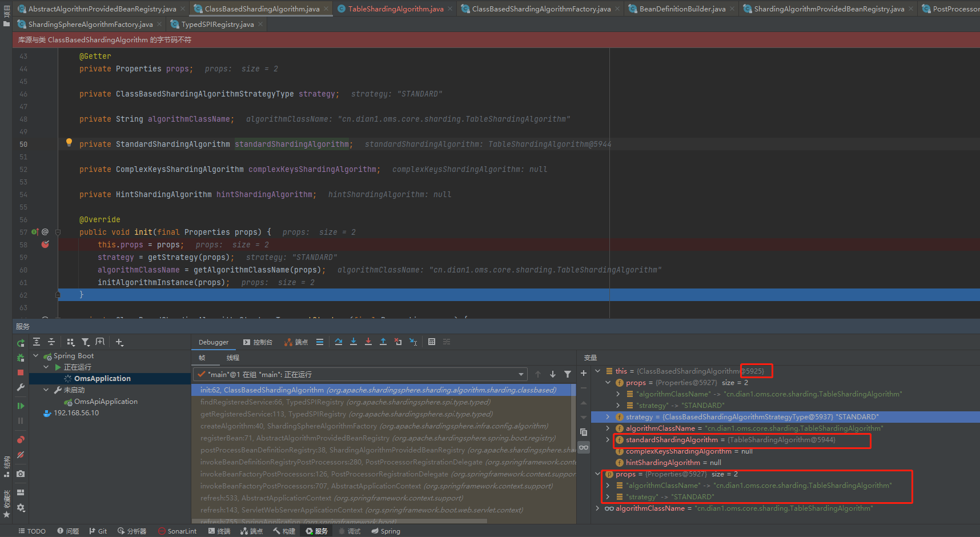
Task: Click Drop Frame icon in debugger toolbar
Action: [398, 342]
